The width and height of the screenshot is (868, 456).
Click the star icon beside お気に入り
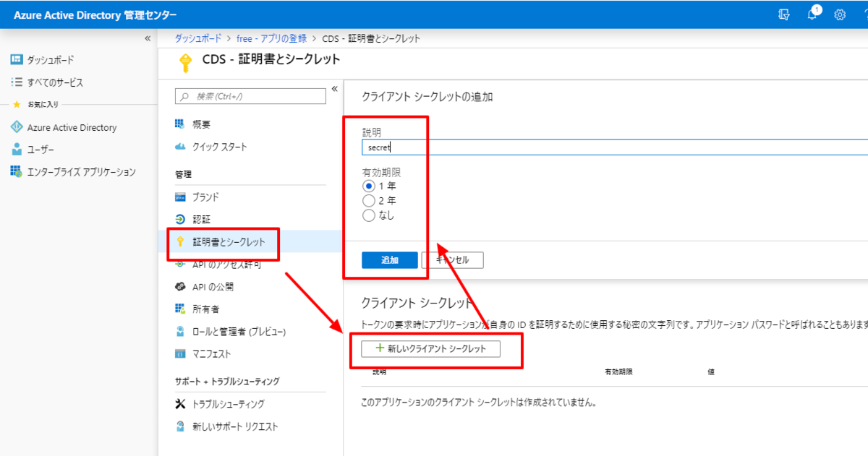17,105
